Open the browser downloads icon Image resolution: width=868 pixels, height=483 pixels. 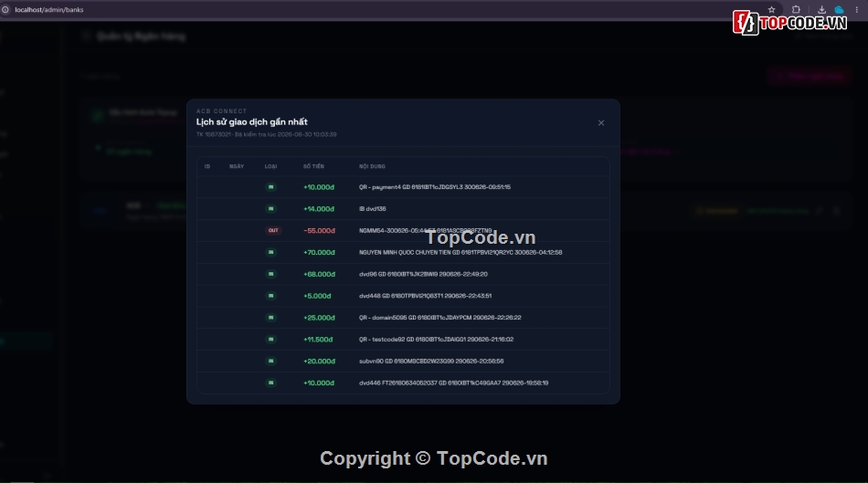pos(821,9)
